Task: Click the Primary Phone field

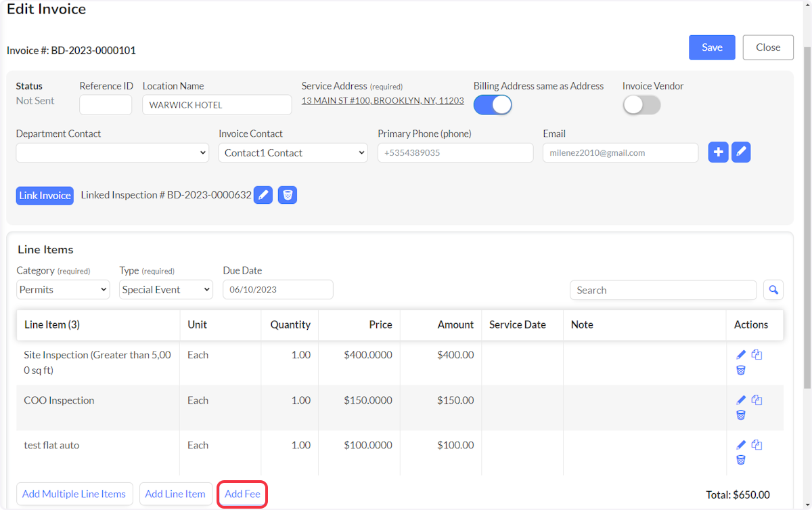Action: point(455,152)
